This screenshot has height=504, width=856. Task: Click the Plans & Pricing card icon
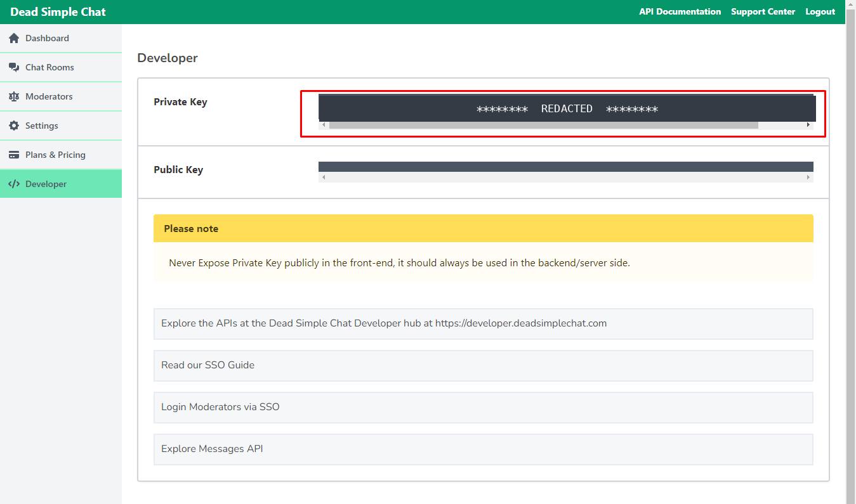pos(14,155)
